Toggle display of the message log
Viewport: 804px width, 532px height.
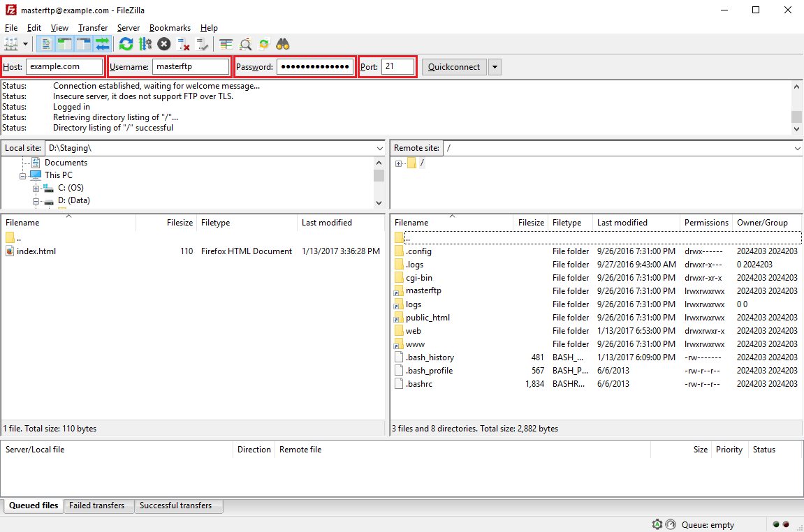click(45, 43)
